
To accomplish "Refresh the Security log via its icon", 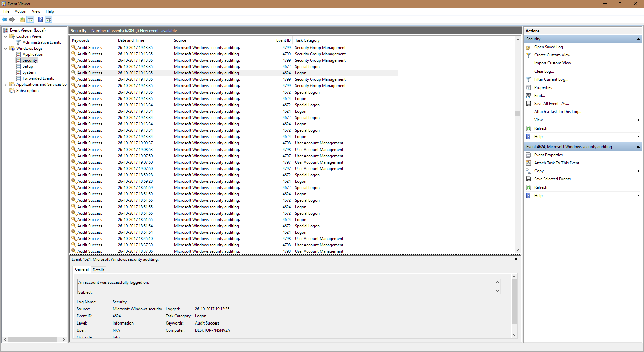I will pyautogui.click(x=528, y=128).
